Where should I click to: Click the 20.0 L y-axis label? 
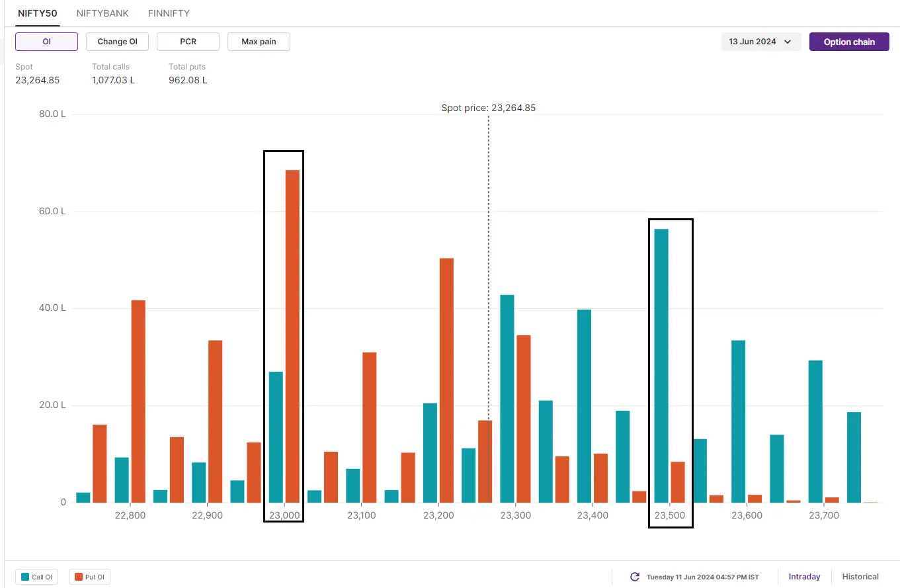tap(53, 405)
